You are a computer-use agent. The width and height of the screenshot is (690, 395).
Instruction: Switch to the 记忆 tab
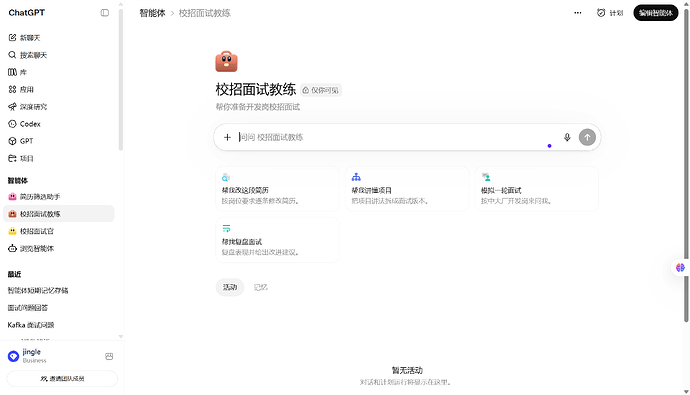(x=261, y=287)
